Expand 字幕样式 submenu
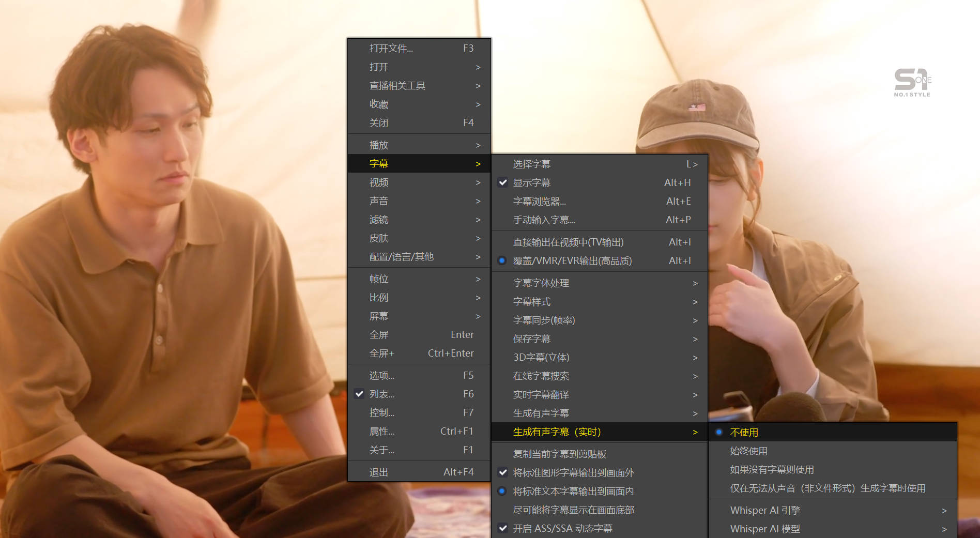Viewport: 980px width, 538px height. pos(600,302)
